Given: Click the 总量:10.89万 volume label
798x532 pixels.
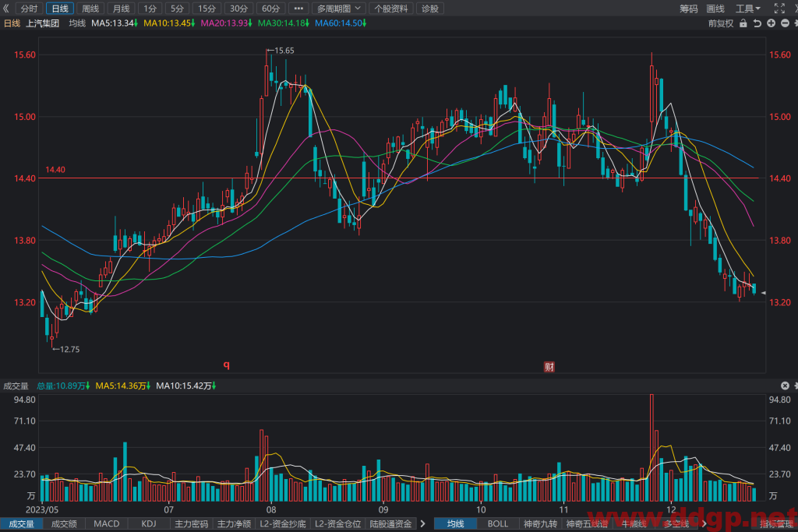Looking at the screenshot, I should pyautogui.click(x=63, y=386).
